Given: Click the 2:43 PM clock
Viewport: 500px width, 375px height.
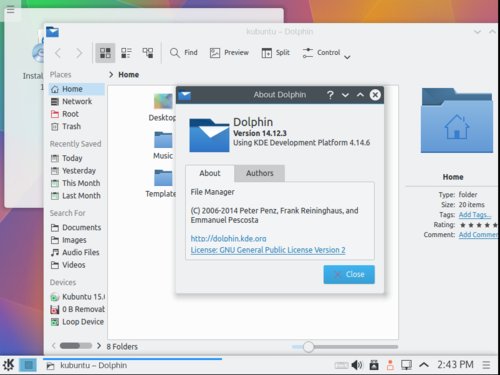Looking at the screenshot, I should point(455,365).
